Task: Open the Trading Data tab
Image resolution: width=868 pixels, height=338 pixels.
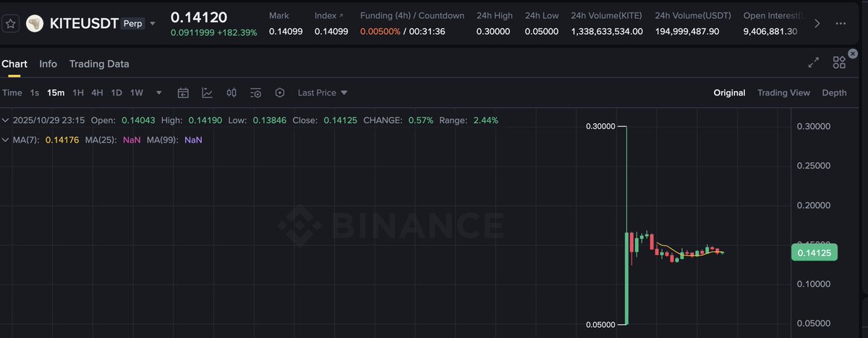Action: pos(99,64)
